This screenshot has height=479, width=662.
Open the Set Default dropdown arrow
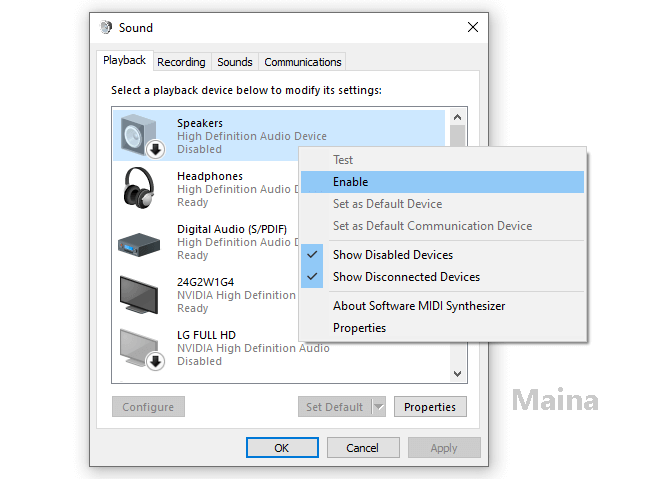pos(379,407)
